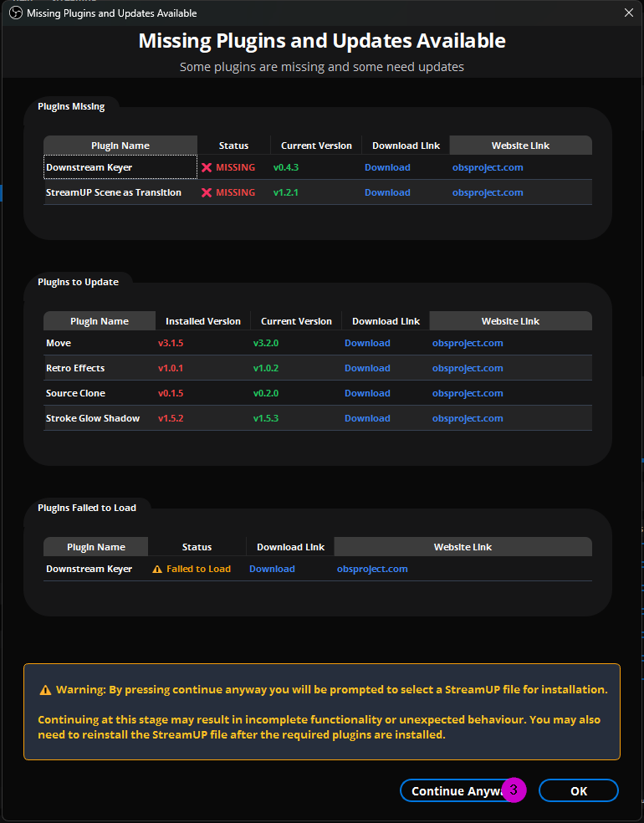Click Installed Version column header
The height and width of the screenshot is (823, 644).
[202, 321]
